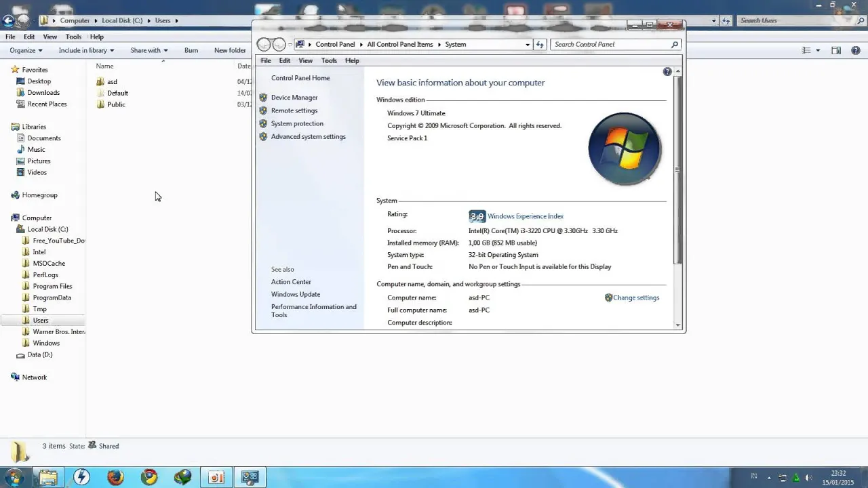Open Include in library dropdown
868x488 pixels.
(86, 50)
